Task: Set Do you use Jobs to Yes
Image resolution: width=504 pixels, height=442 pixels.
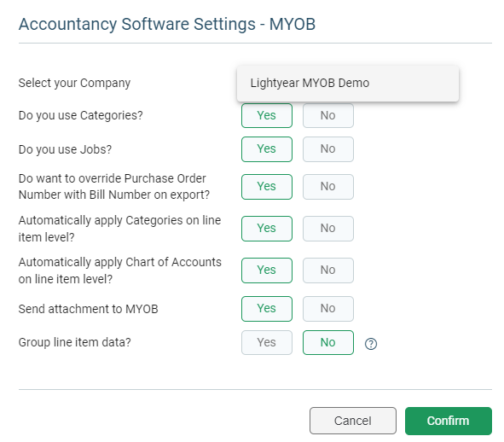Action: pyautogui.click(x=267, y=149)
